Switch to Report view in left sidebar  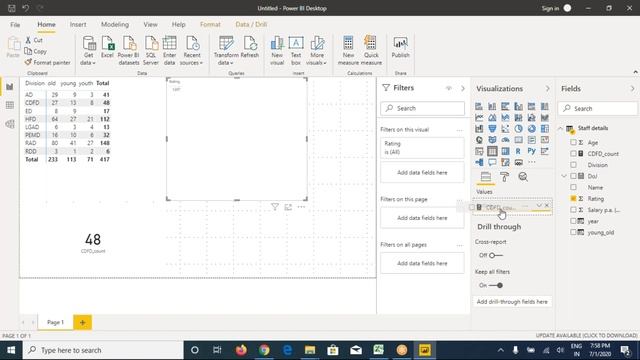tap(10, 87)
